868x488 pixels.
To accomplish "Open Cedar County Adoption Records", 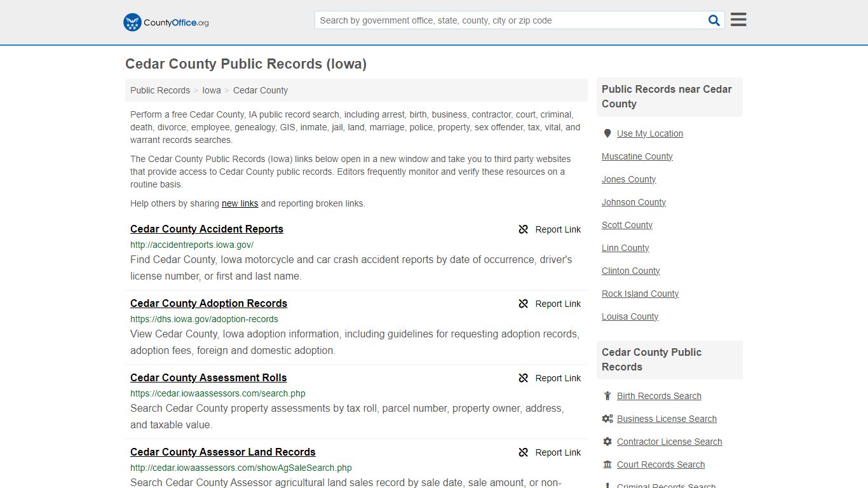I will tap(208, 304).
